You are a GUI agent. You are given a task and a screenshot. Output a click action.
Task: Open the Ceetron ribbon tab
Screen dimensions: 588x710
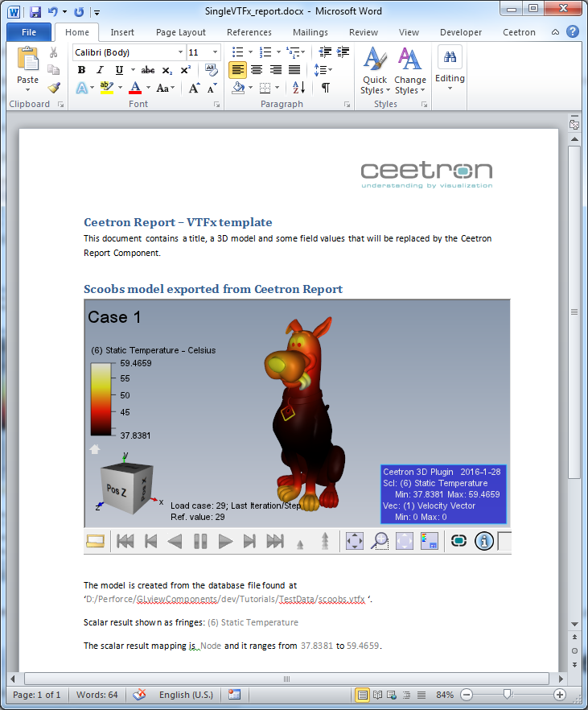point(519,32)
